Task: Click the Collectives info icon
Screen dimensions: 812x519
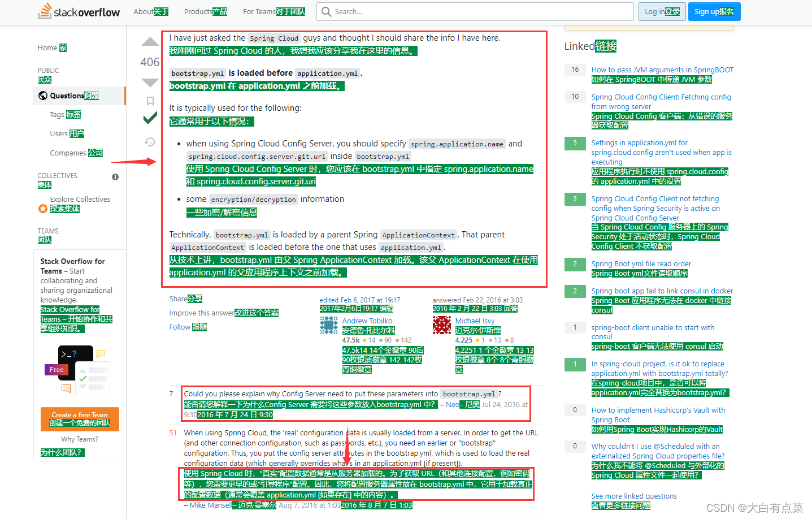Action: [115, 177]
